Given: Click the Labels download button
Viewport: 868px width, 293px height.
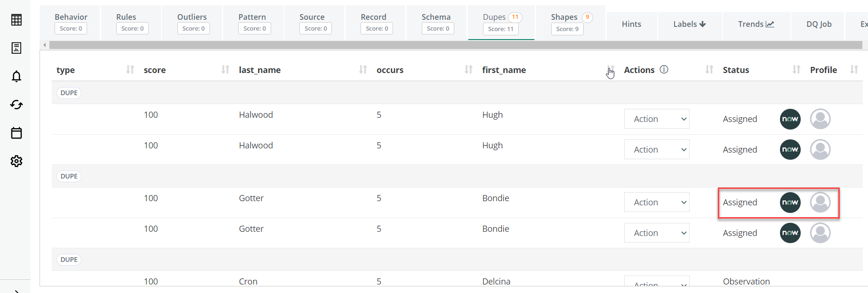Looking at the screenshot, I should 689,24.
